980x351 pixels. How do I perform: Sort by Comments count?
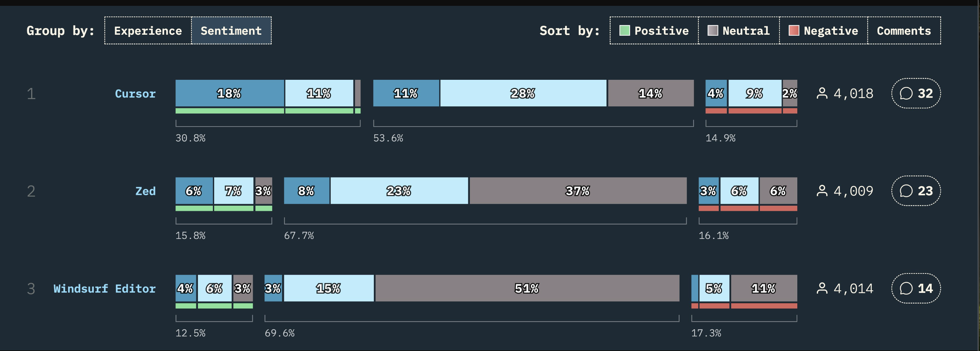pos(903,30)
